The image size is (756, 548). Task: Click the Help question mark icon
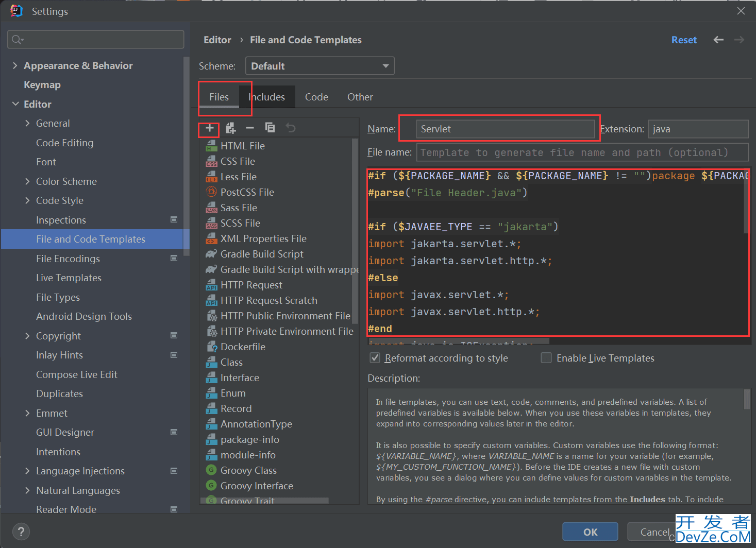[x=21, y=532]
